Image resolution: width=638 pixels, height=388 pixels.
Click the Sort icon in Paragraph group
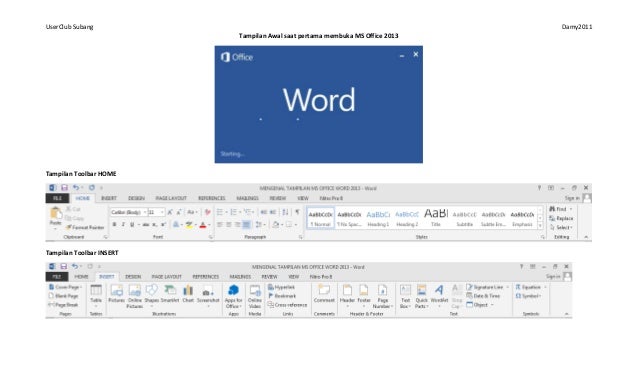(285, 212)
